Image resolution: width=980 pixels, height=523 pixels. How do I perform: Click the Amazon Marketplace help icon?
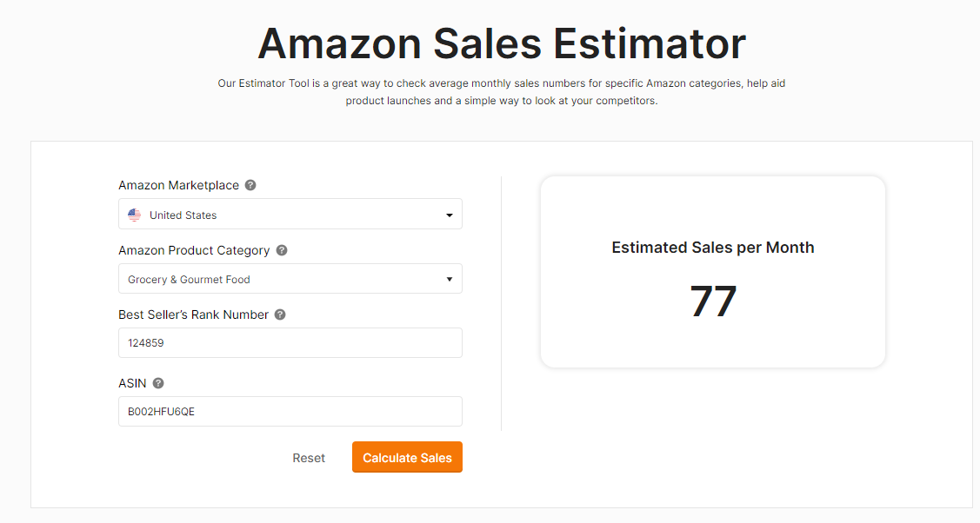tap(250, 185)
